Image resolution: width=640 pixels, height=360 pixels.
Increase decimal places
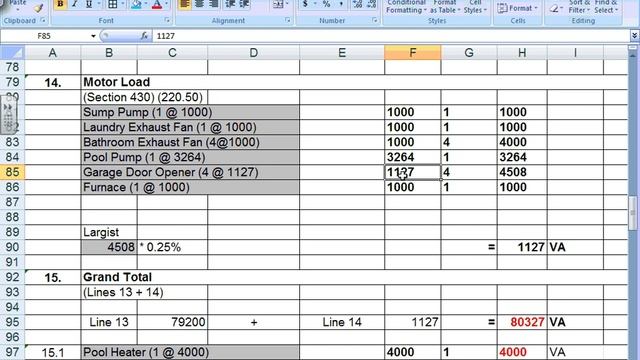[358, 4]
